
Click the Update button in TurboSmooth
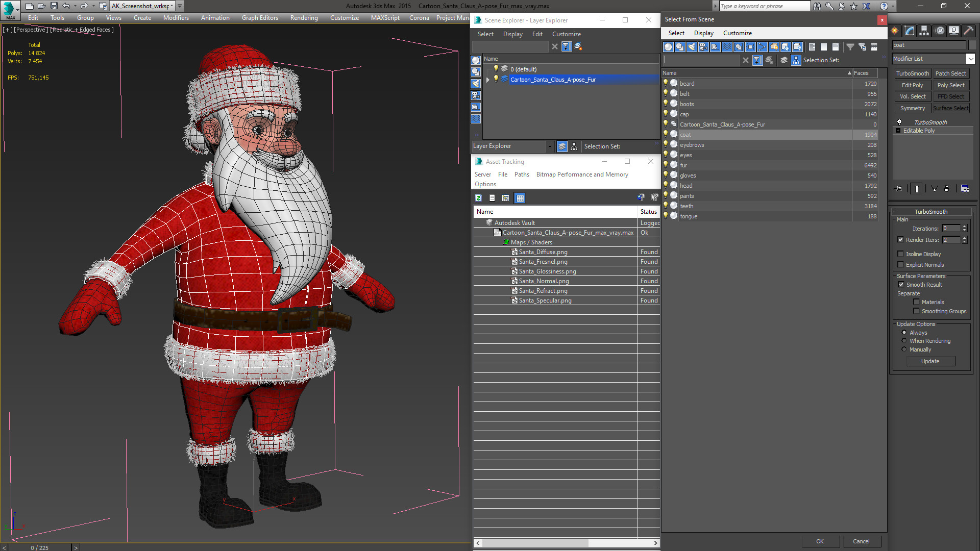[930, 361]
